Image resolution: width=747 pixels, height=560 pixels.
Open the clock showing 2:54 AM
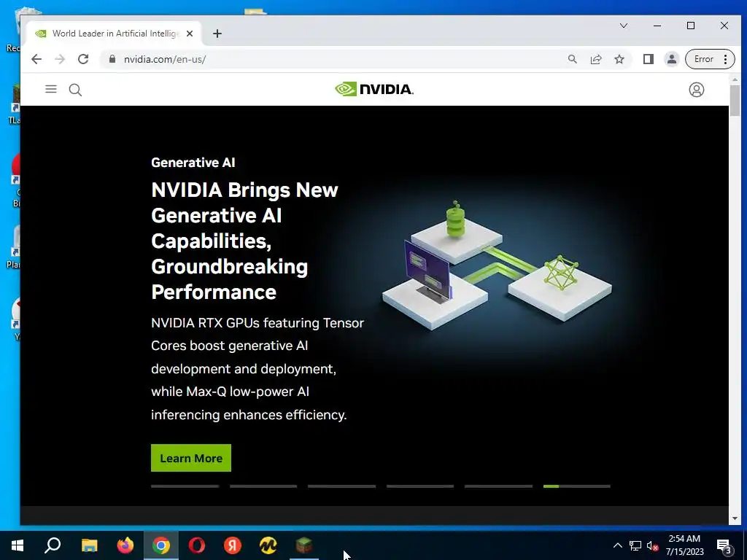684,545
